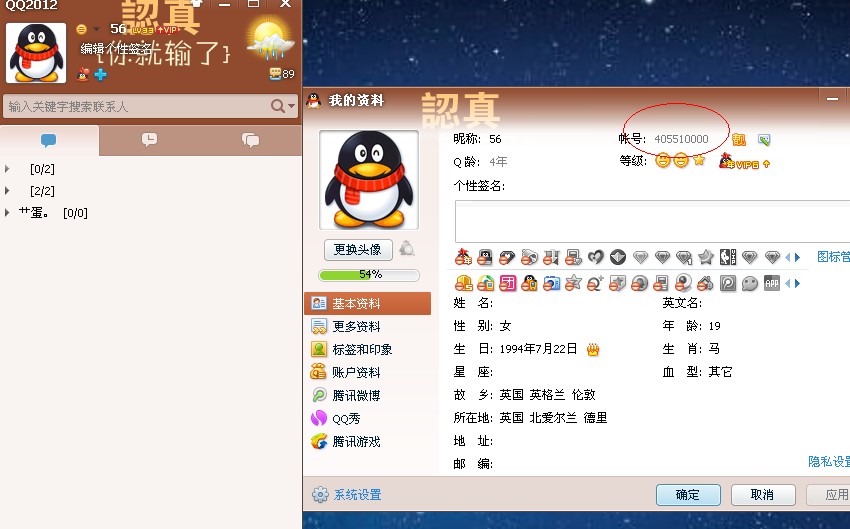Screen dimensions: 850x529
Task: Click the birthday crown icon
Action: (x=593, y=350)
